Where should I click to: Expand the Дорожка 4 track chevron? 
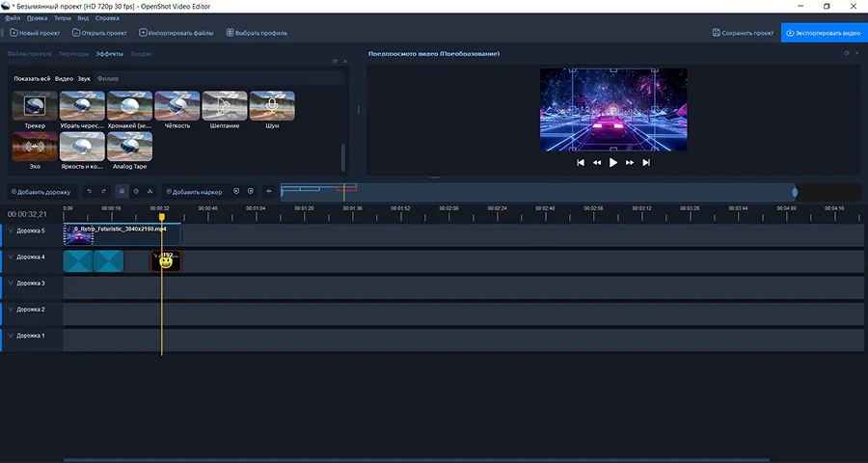pos(11,258)
